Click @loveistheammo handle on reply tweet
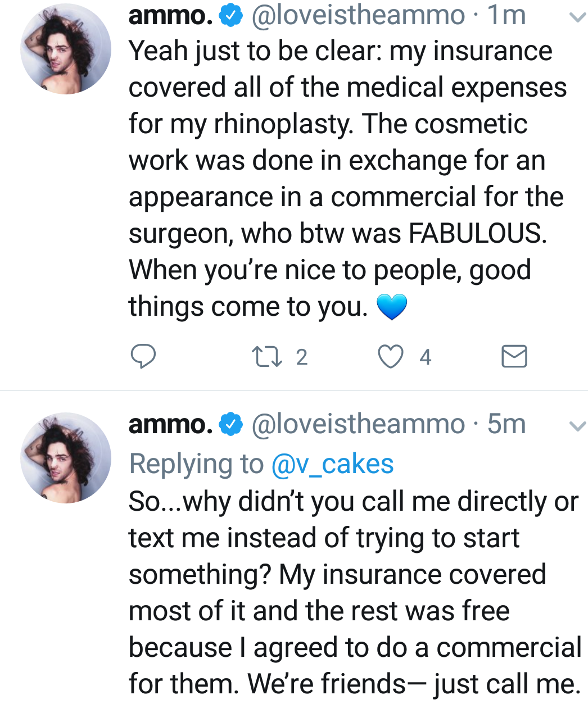 tap(358, 424)
